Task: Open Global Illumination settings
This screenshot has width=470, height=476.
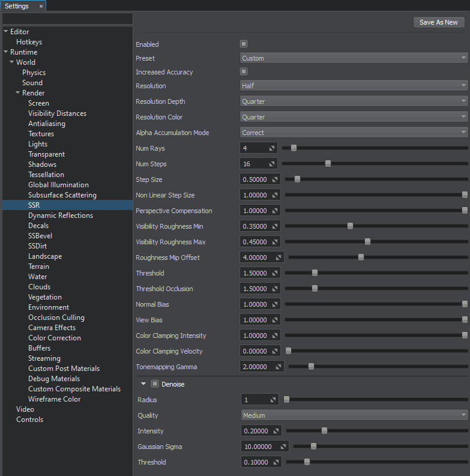Action: 59,185
